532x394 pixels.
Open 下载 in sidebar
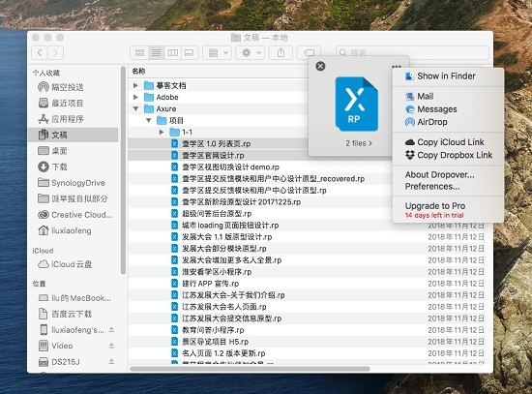coord(74,167)
